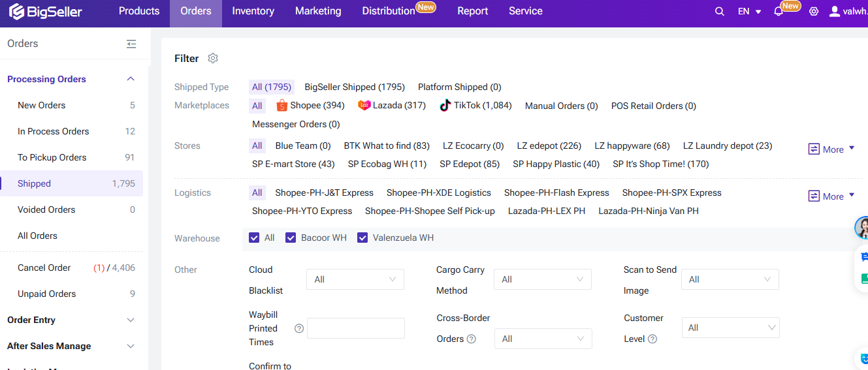This screenshot has width=868, height=370.
Task: Open the EN language dropdown
Action: pyautogui.click(x=750, y=11)
